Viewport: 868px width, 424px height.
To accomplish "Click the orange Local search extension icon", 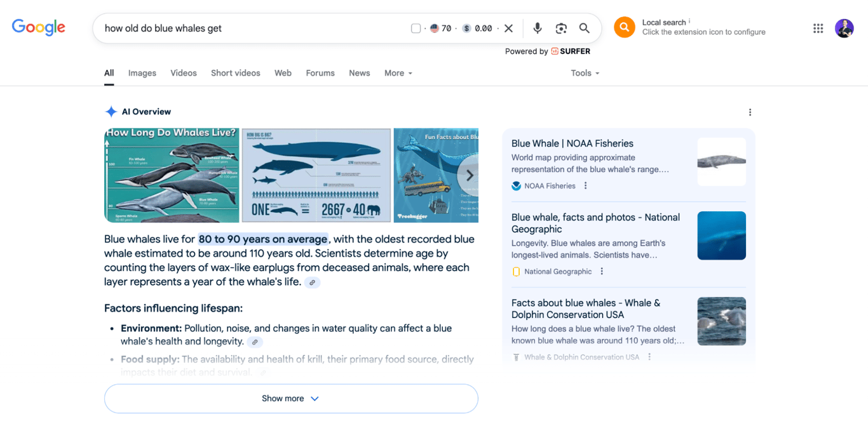I will coord(624,27).
